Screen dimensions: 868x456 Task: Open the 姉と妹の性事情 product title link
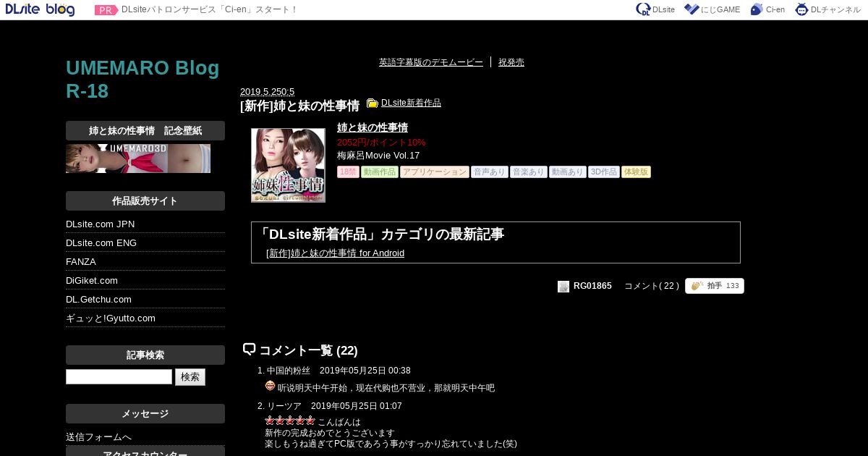pyautogui.click(x=373, y=127)
